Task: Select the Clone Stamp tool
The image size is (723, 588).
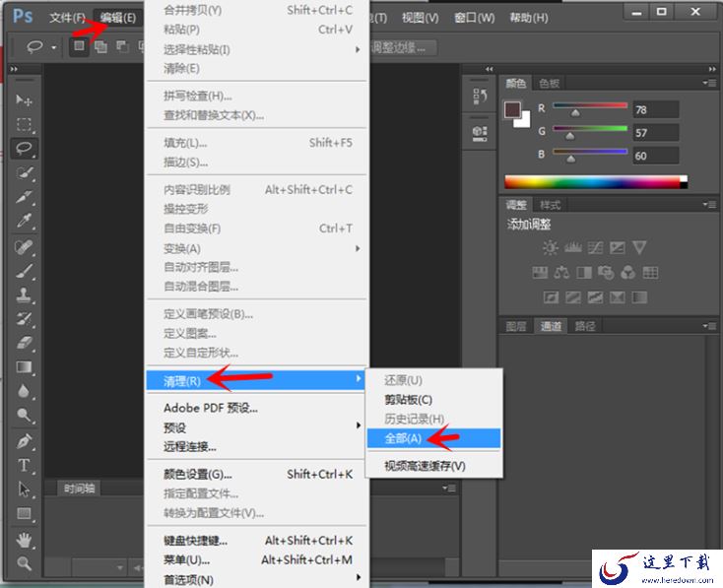Action: click(x=24, y=294)
